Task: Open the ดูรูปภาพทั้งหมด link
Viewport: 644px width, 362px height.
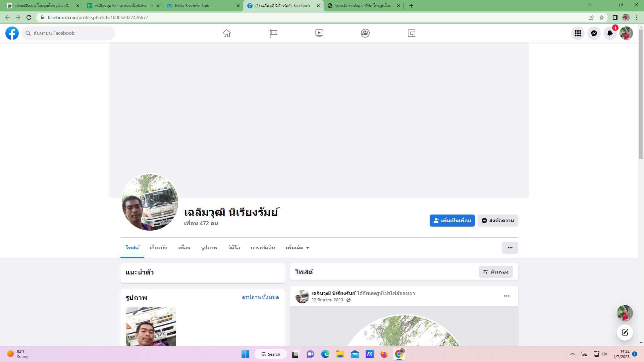Action: pyautogui.click(x=260, y=297)
